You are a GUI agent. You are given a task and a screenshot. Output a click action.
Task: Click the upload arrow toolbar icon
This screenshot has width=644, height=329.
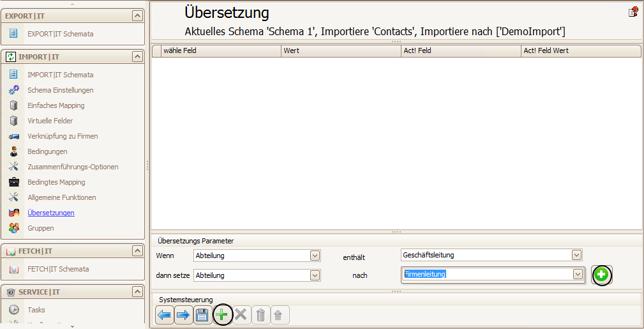pyautogui.click(x=279, y=316)
